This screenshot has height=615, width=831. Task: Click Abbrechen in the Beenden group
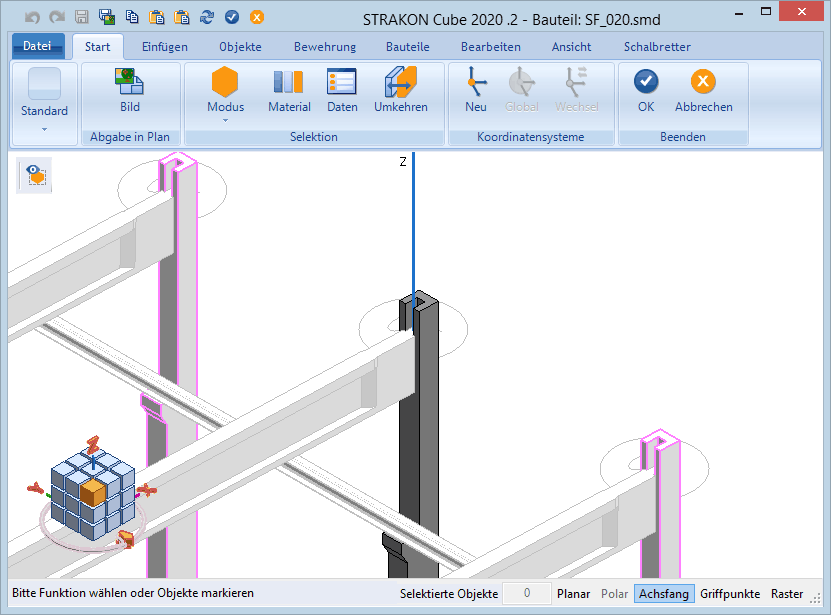click(703, 90)
